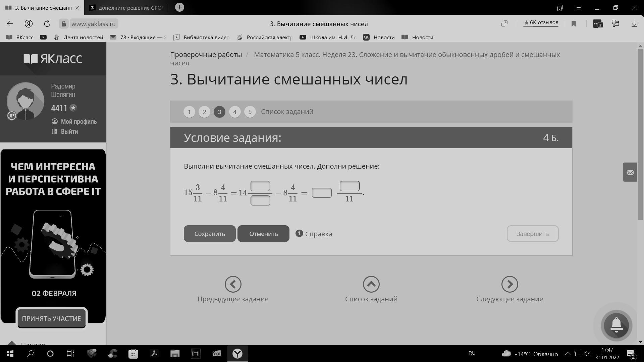This screenshot has height=362, width=644.
Task: Click the up-arrow task list icon
Action: [371, 284]
